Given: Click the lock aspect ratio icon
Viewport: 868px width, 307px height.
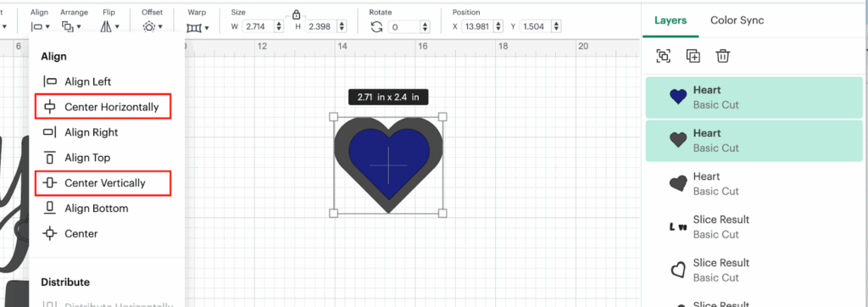Looking at the screenshot, I should pyautogui.click(x=296, y=14).
